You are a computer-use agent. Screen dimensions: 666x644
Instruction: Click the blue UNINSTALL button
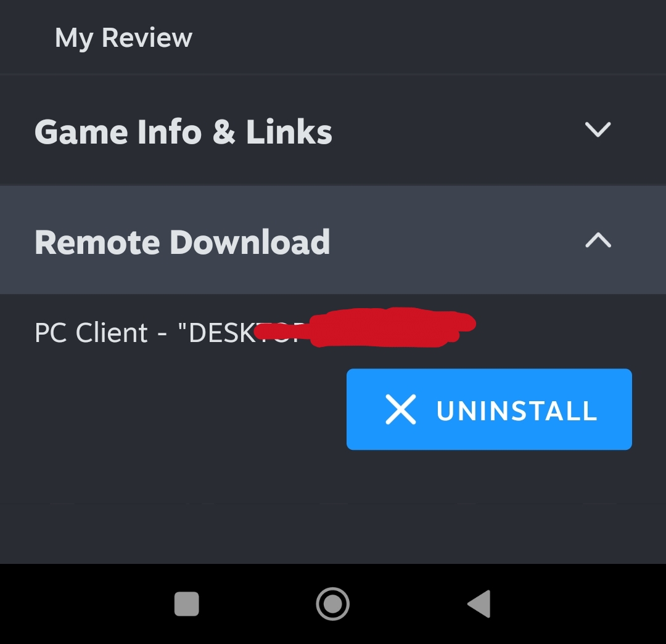pos(489,409)
